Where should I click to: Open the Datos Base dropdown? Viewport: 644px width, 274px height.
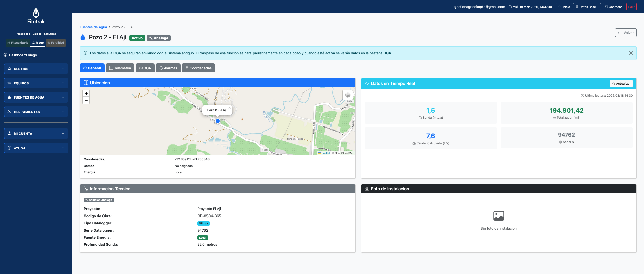tap(587, 7)
